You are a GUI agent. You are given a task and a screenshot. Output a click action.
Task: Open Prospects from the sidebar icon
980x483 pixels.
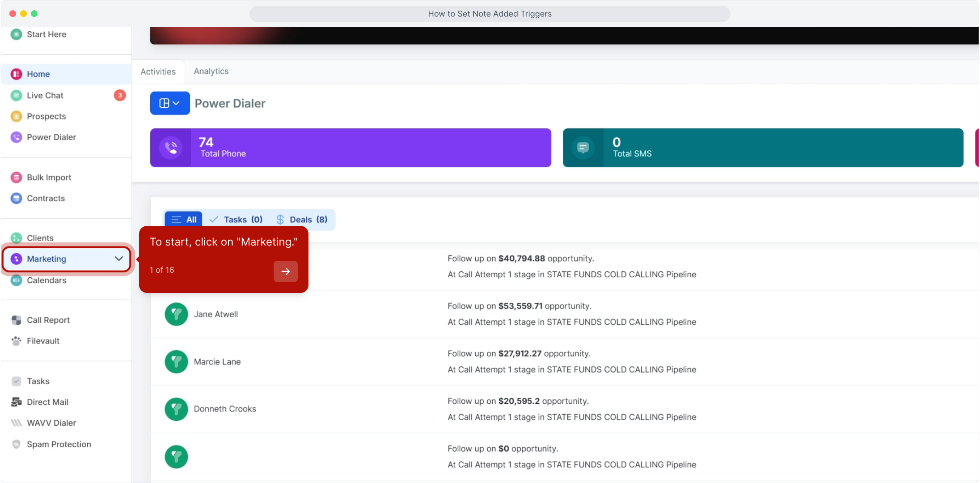point(16,116)
